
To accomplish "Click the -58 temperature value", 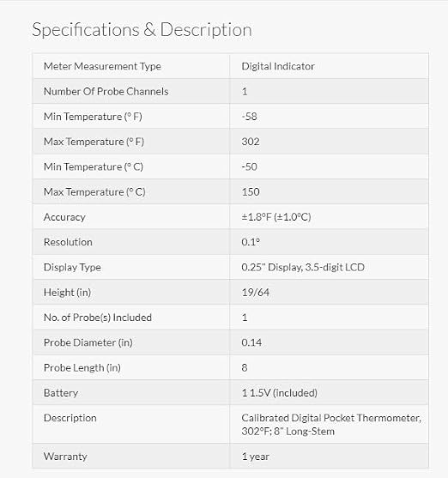I will [249, 117].
